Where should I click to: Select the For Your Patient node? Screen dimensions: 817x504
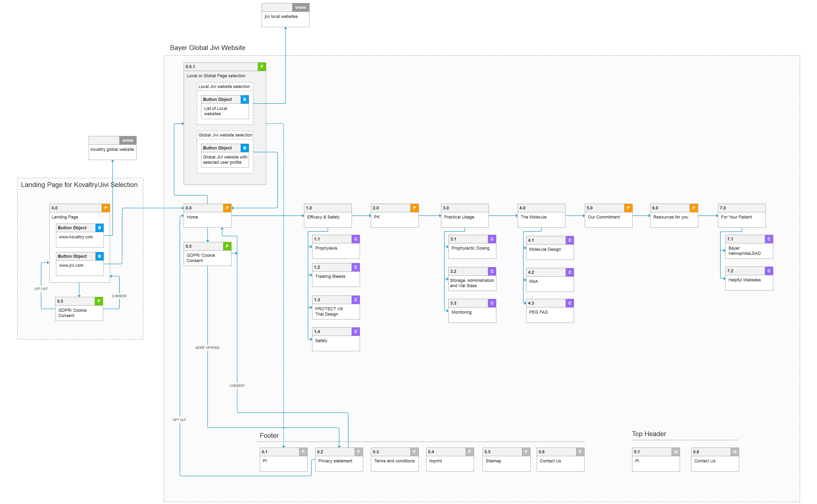click(742, 216)
